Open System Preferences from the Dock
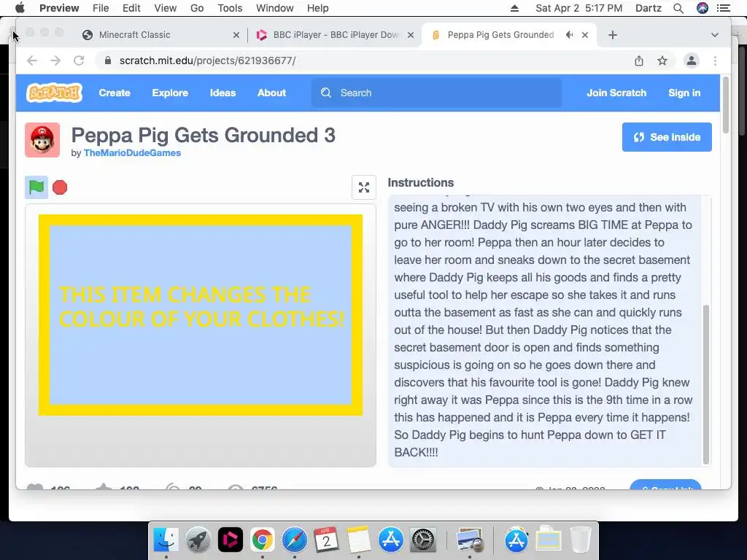 pos(423,540)
